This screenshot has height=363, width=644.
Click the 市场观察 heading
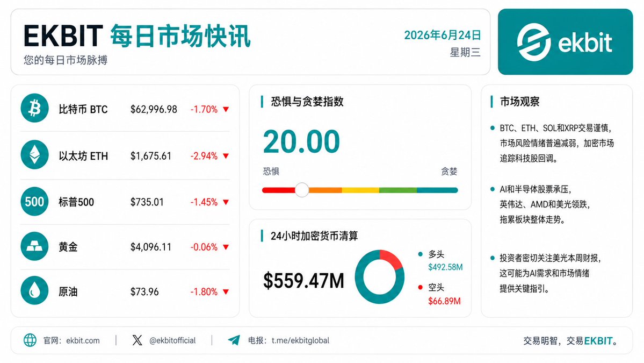pos(519,102)
